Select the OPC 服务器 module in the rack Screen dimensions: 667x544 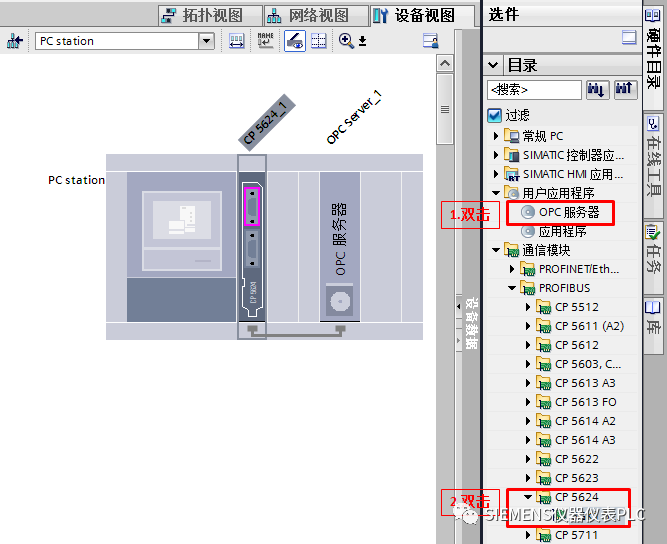pyautogui.click(x=340, y=247)
